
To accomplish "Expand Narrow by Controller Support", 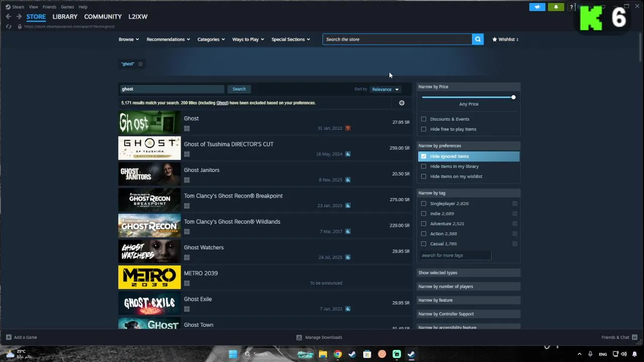I will (x=469, y=314).
